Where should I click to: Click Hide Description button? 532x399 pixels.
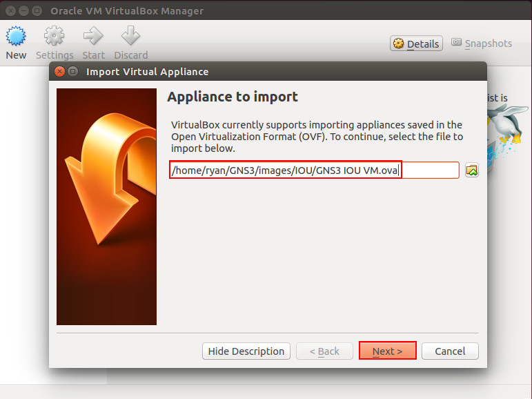246,351
